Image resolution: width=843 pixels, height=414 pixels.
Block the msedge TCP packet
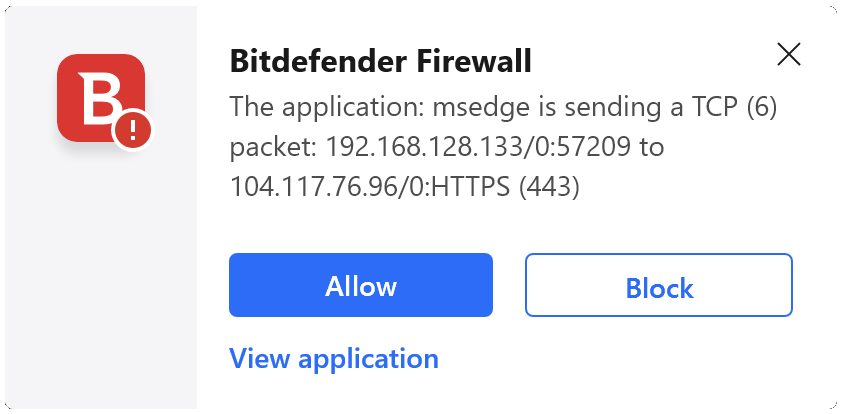[659, 287]
